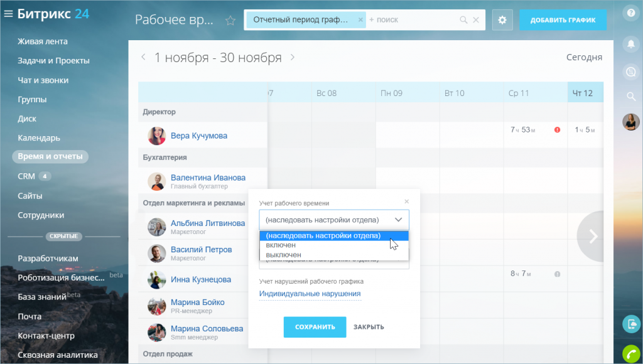The height and width of the screenshot is (364, 643).
Task: Click the red violation warning on Ср 11
Action: point(557,130)
